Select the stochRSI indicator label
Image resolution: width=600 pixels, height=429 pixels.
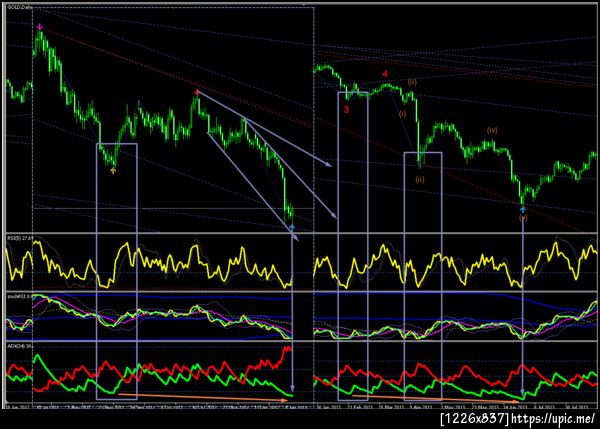coord(19,297)
